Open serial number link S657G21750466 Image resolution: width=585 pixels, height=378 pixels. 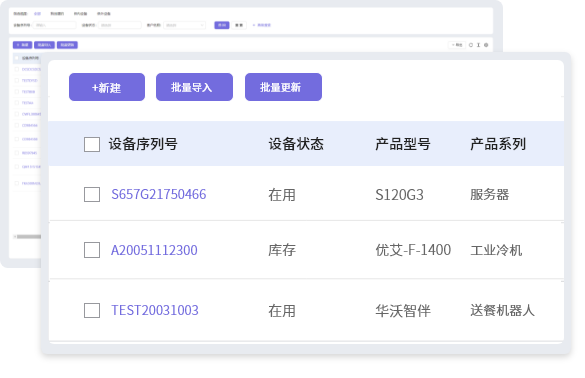point(159,194)
